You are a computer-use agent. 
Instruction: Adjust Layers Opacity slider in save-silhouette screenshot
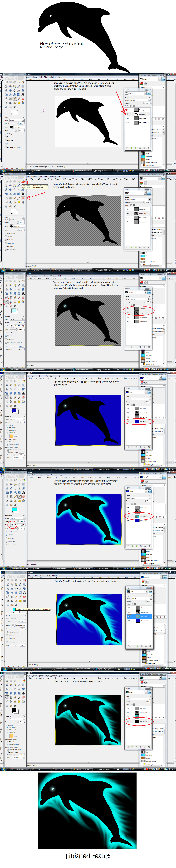pyautogui.click(x=138, y=103)
